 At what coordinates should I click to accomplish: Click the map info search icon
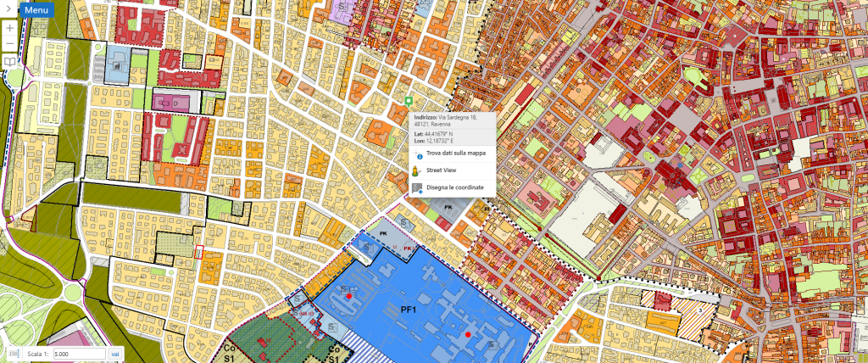(x=417, y=154)
